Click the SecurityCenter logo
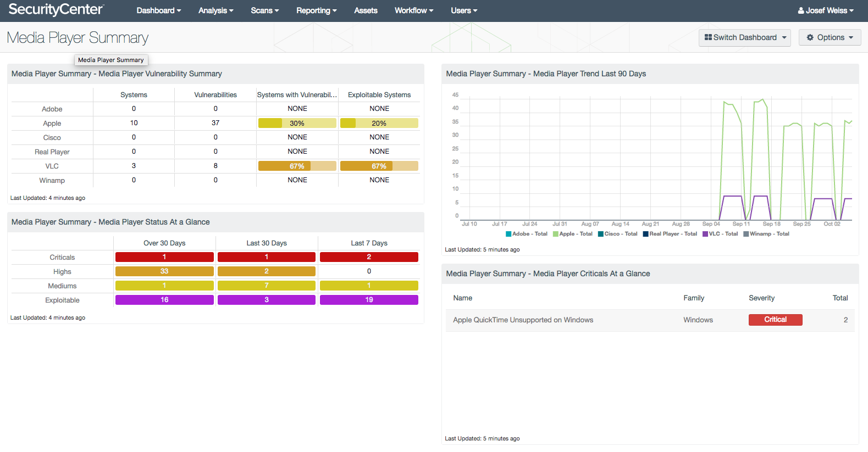The width and height of the screenshot is (868, 452). pos(56,9)
